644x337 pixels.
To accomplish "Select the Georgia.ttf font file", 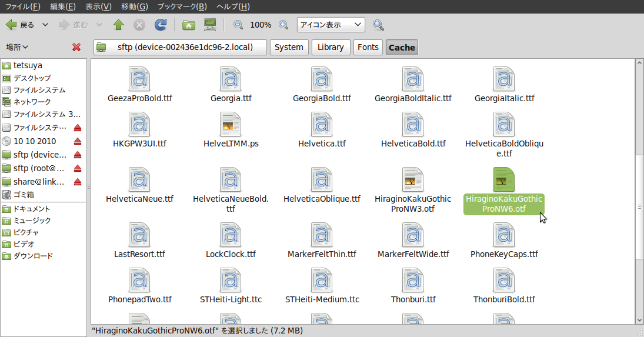I will point(231,85).
